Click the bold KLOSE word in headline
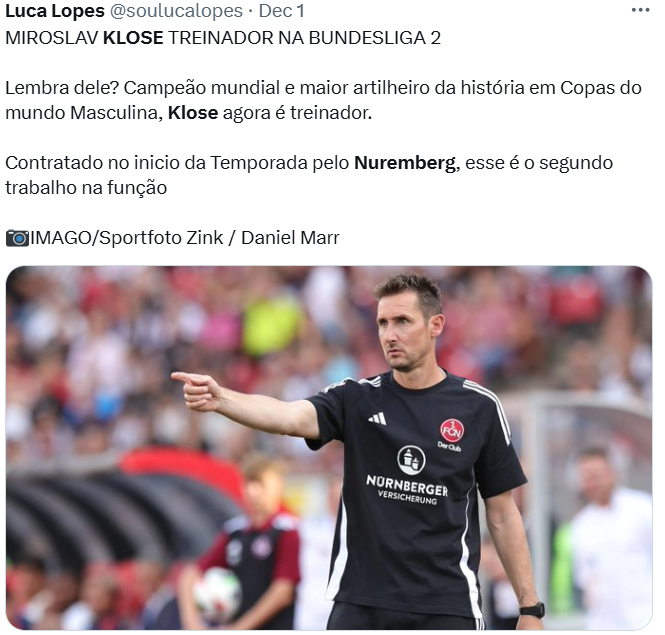Viewport: 665px width, 635px height. tap(133, 38)
